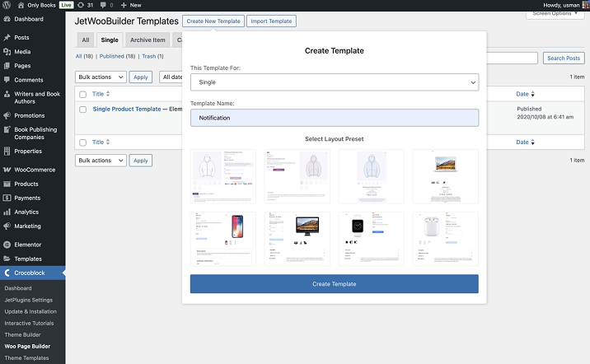The width and height of the screenshot is (590, 364).
Task: Switch to the Single tab
Action: (x=110, y=40)
